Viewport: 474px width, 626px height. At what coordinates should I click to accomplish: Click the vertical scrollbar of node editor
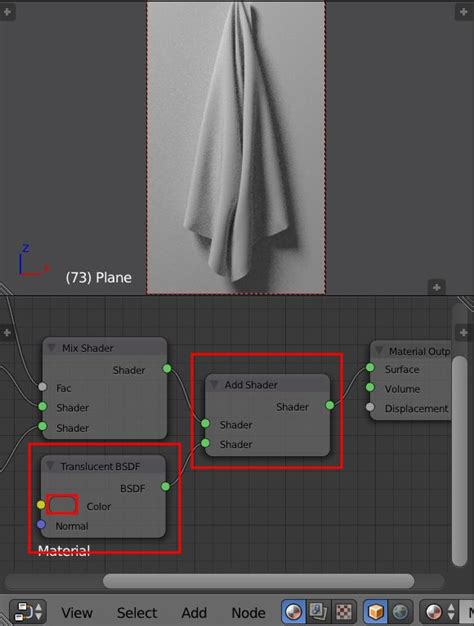click(460, 461)
